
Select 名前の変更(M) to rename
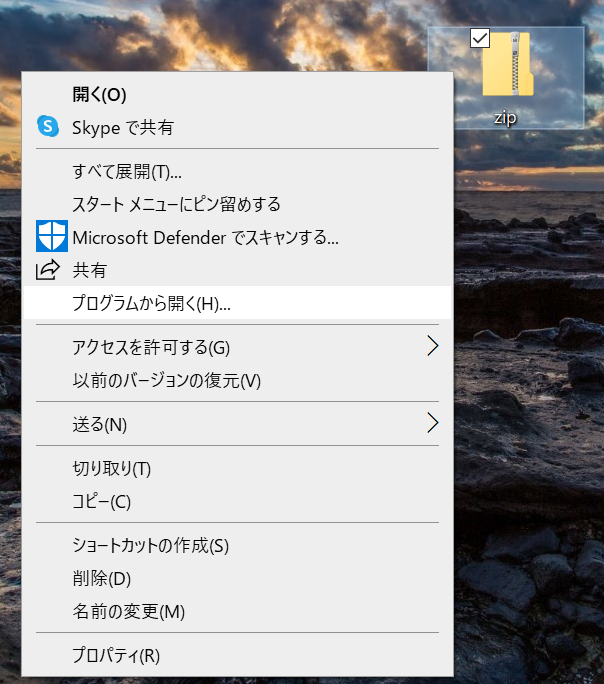click(238, 612)
